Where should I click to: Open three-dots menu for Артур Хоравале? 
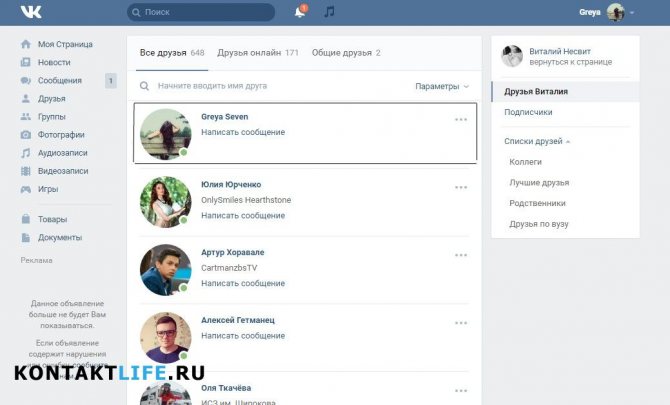point(461,255)
